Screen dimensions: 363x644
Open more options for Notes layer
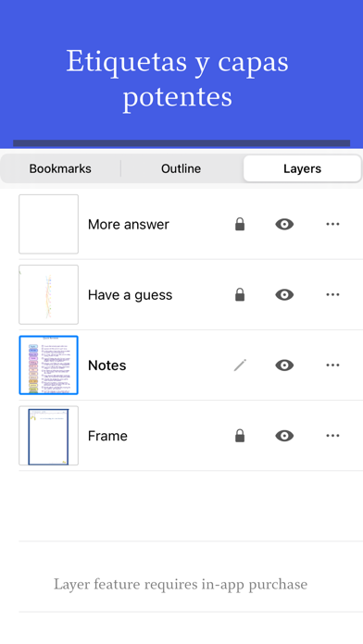332,365
